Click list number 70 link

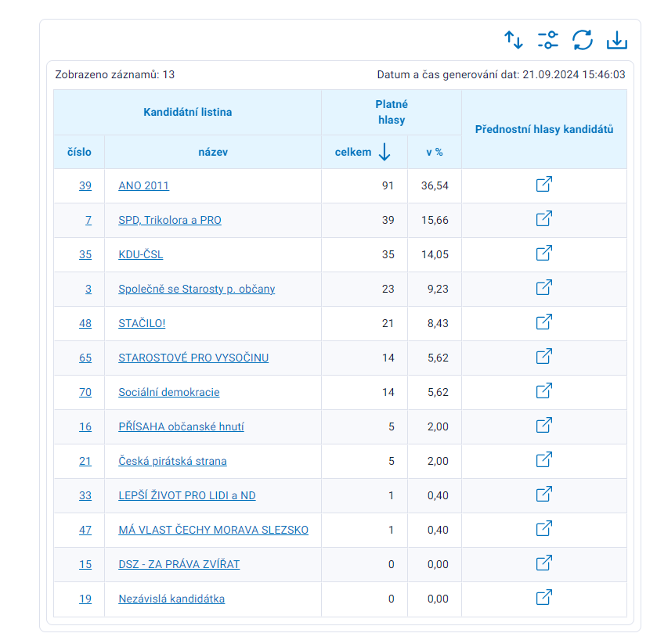[x=85, y=392]
